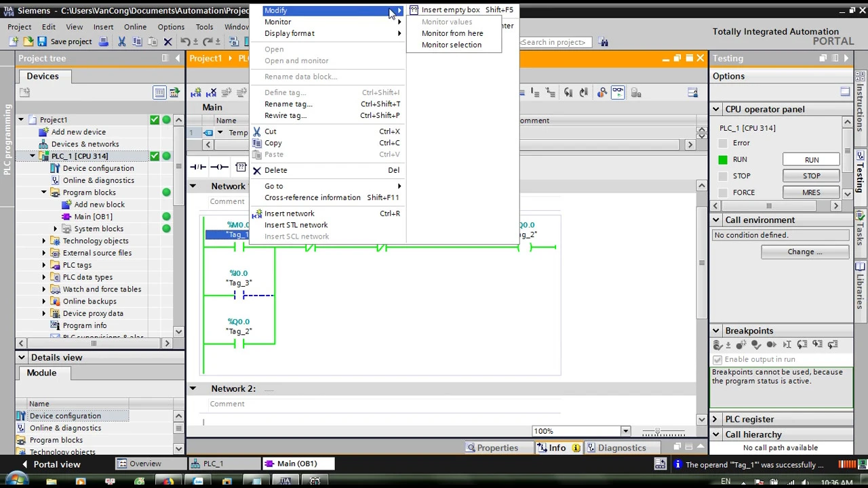Click the Change ... button

click(x=805, y=251)
